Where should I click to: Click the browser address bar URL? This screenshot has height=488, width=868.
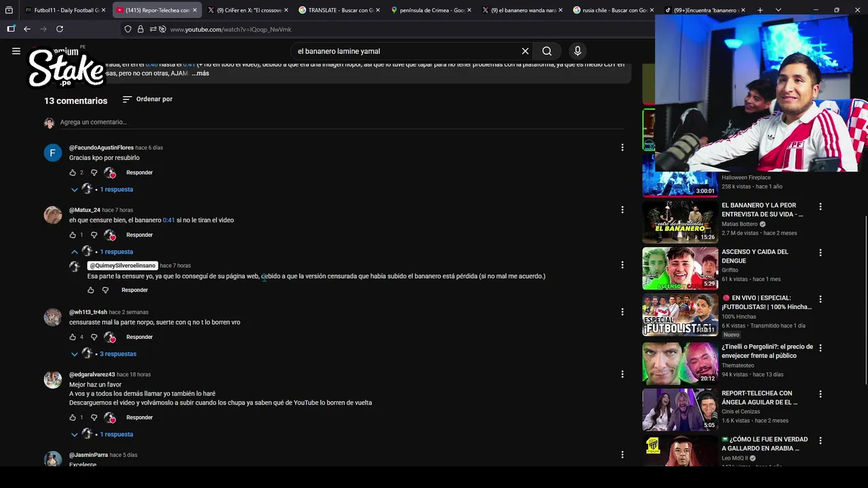(231, 29)
